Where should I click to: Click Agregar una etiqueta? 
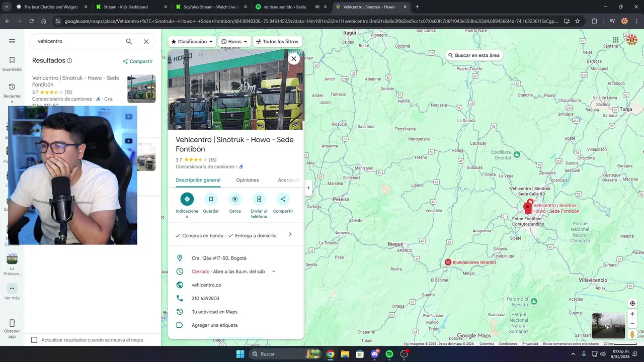(x=214, y=325)
